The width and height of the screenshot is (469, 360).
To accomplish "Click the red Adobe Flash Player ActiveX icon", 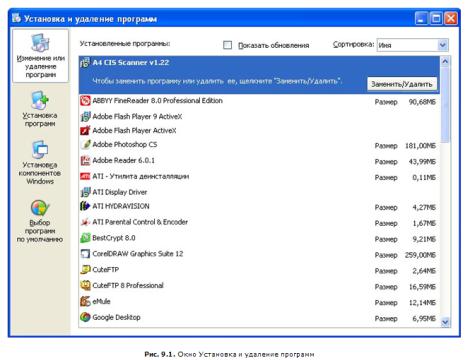I will pos(85,130).
